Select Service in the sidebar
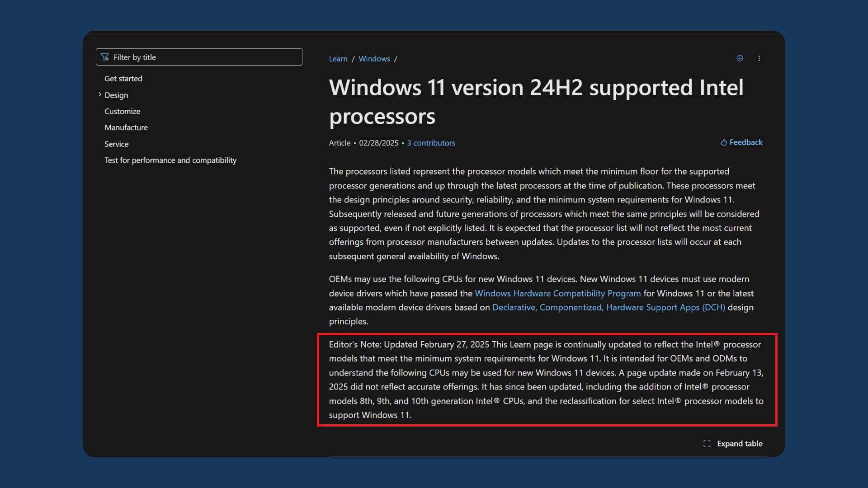868x488 pixels. click(117, 144)
